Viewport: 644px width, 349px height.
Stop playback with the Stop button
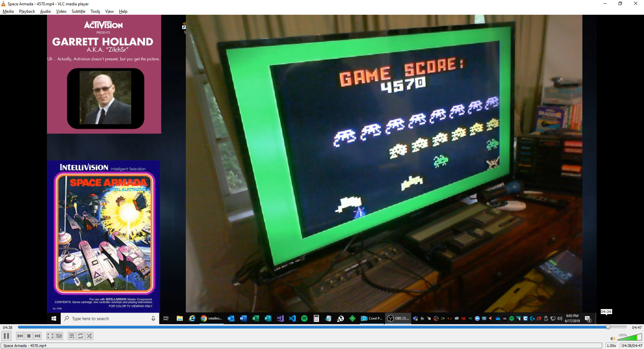pos(29,336)
